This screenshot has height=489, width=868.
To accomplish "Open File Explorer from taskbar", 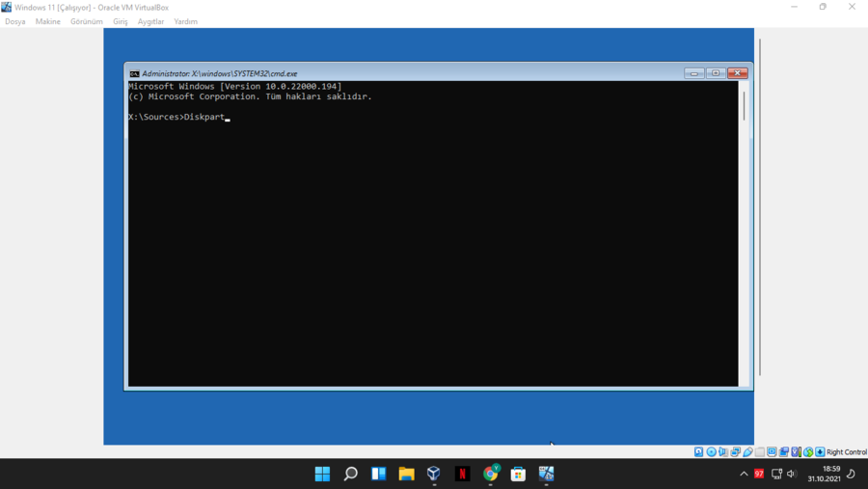I will [406, 474].
